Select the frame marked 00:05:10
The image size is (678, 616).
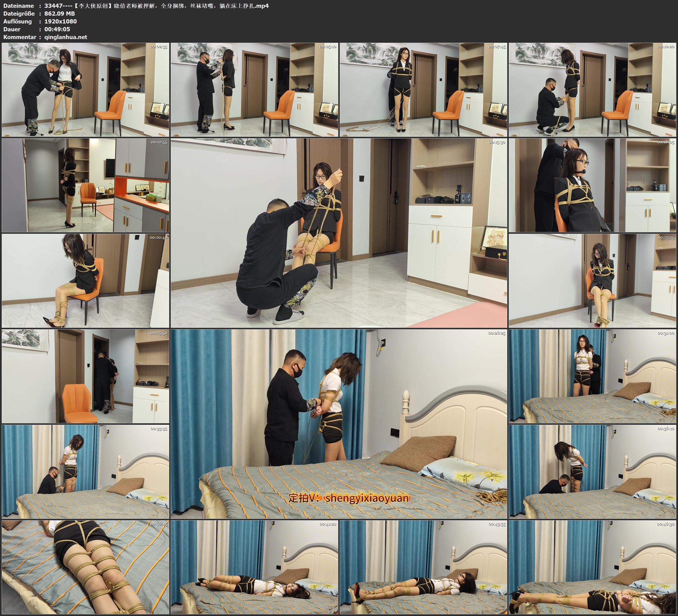click(x=254, y=90)
